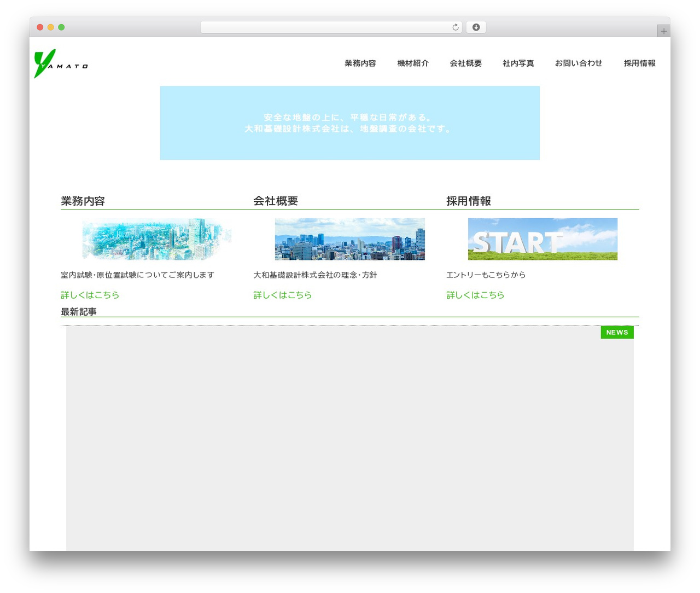Follow 詳しくはこちら link under 採用情報
Image resolution: width=700 pixels, height=593 pixels.
pyautogui.click(x=476, y=295)
